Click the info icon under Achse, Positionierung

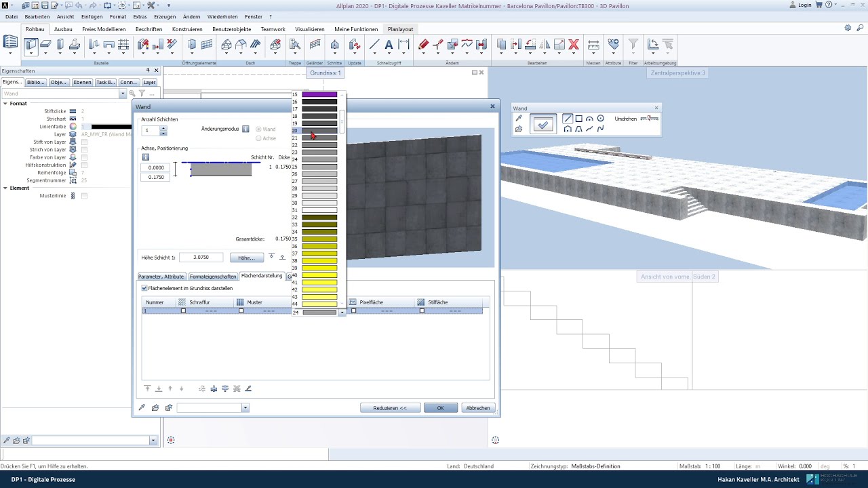146,157
